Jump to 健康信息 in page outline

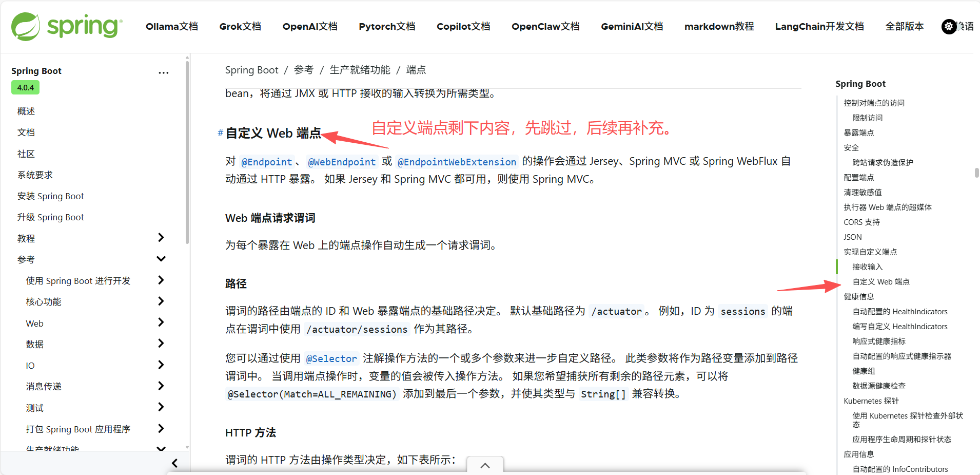pos(858,297)
